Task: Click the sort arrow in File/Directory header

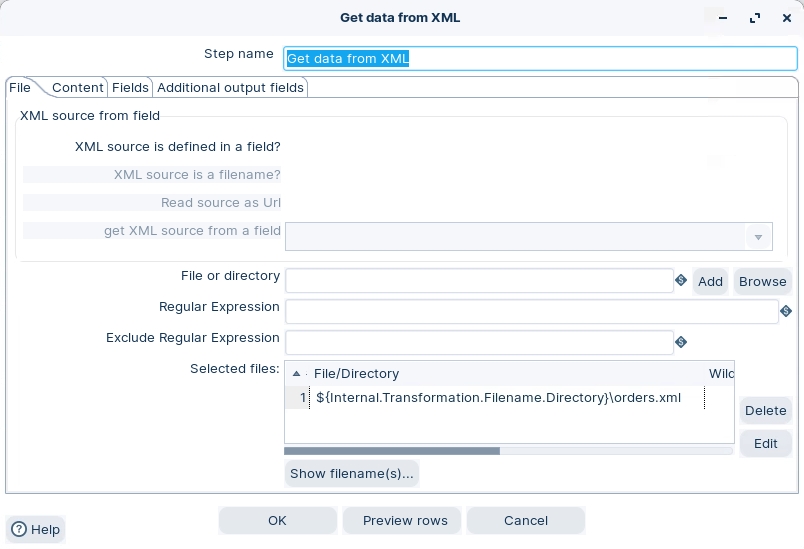Action: pos(297,374)
